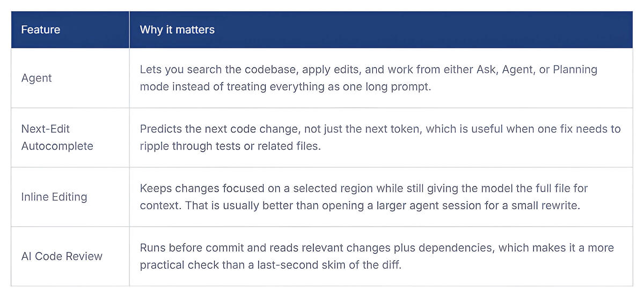Click the line starting "Lets you search the codebase"
The image size is (644, 297).
pyautogui.click(x=368, y=70)
